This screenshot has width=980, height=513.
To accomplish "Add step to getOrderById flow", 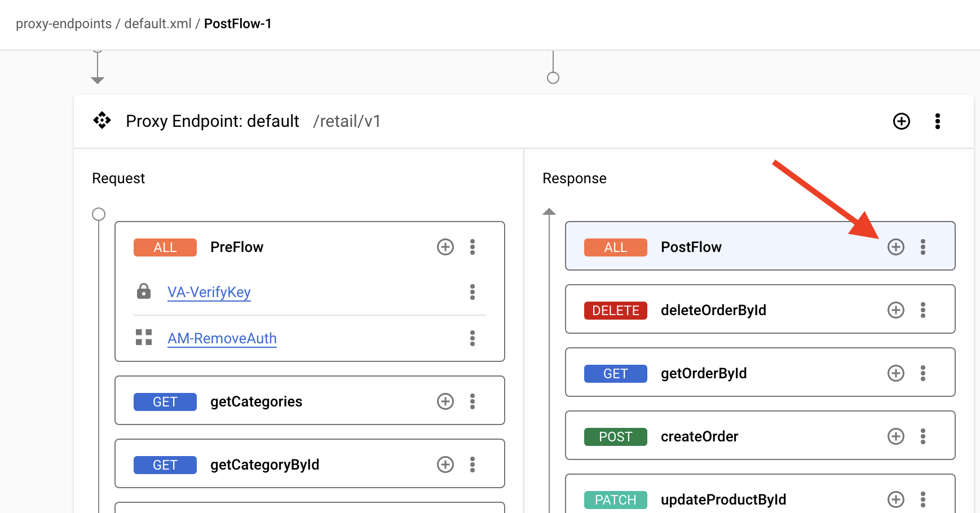I will [x=895, y=373].
